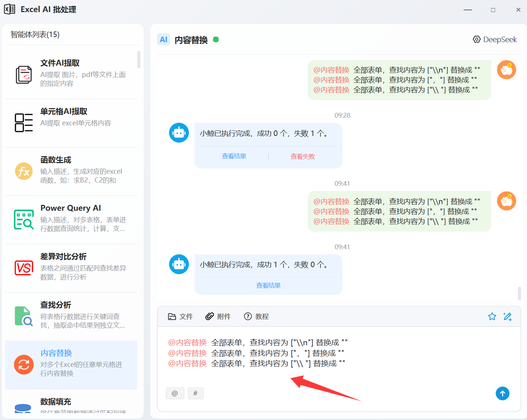This screenshot has height=420, width=527.
Task: Open the 文件AI提取 agent icon
Action: point(24,74)
